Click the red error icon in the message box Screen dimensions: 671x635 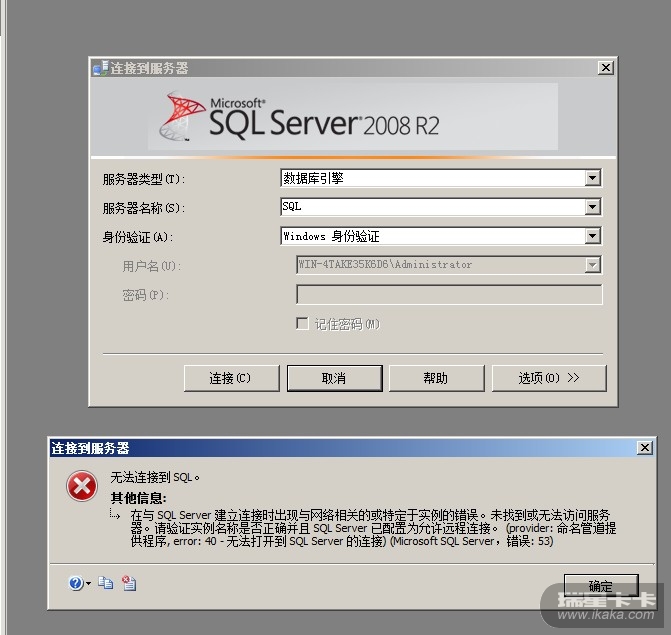point(82,486)
